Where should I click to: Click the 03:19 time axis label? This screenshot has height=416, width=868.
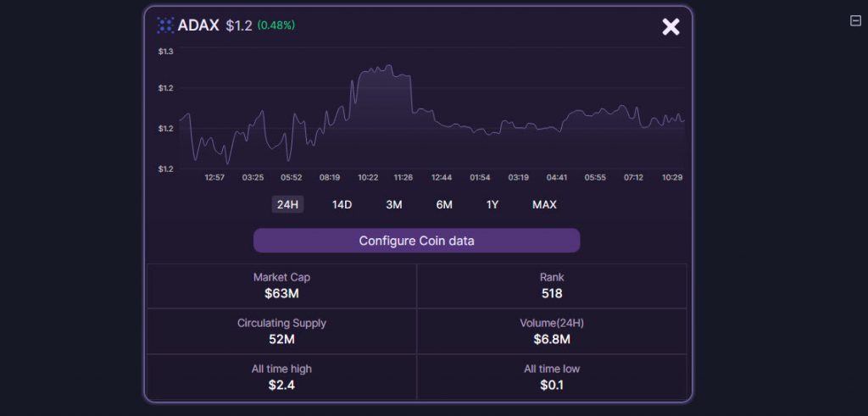tap(518, 178)
